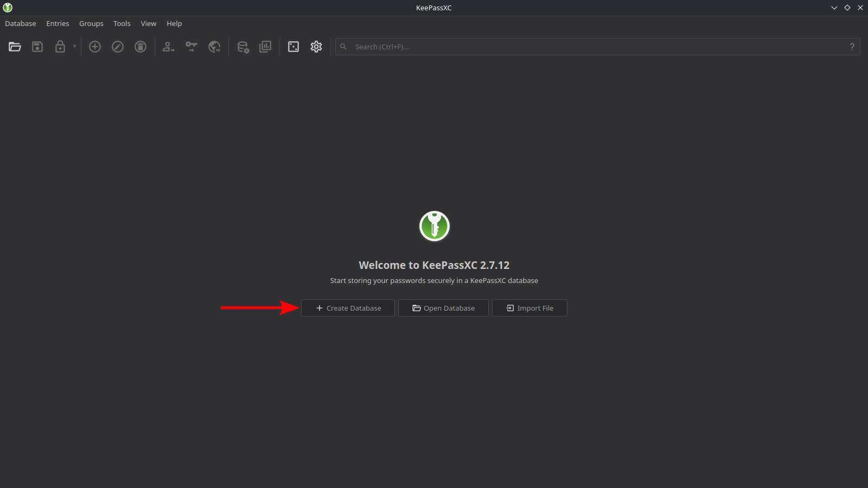This screenshot has width=868, height=488.
Task: Open the Help menu
Action: click(x=174, y=23)
